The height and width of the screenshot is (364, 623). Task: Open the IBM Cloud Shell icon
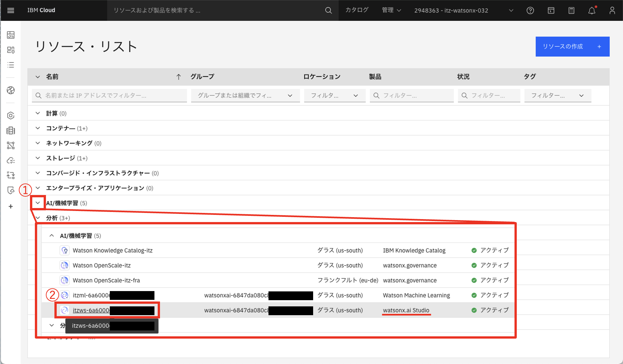tap(551, 10)
